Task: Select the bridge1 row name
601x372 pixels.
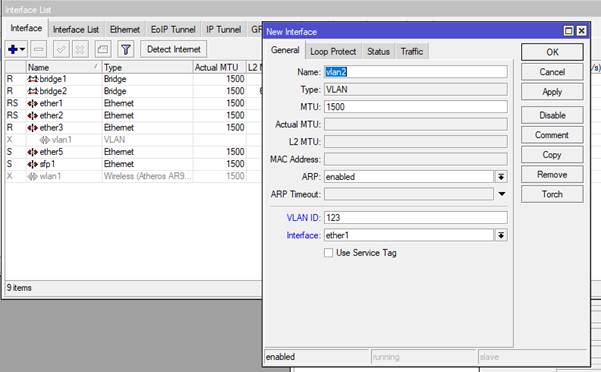Action: click(x=53, y=79)
